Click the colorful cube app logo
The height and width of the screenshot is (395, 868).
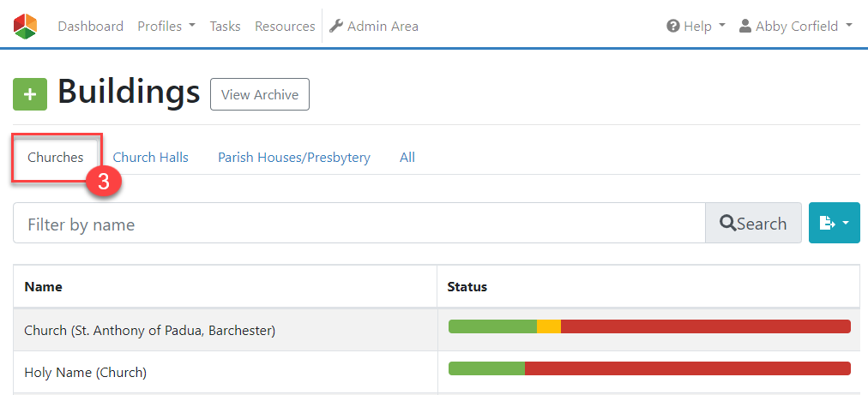click(x=26, y=26)
